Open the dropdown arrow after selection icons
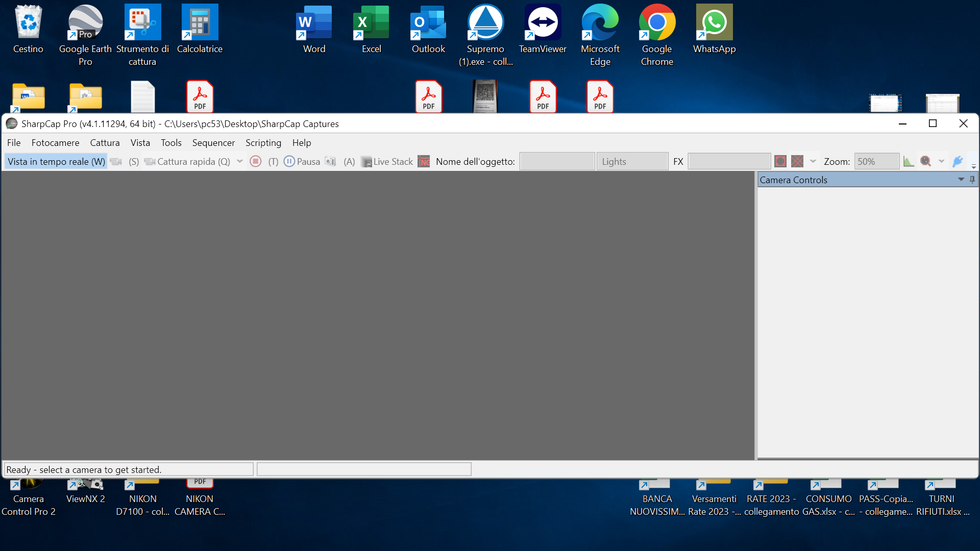The width and height of the screenshot is (980, 551). (813, 162)
